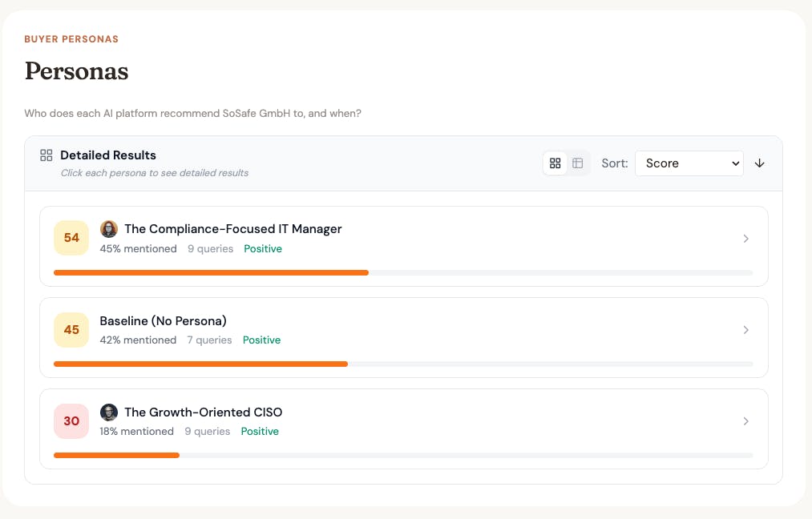Open Baseline (No Persona) results
Viewport: 812px width, 519px height.
click(163, 321)
